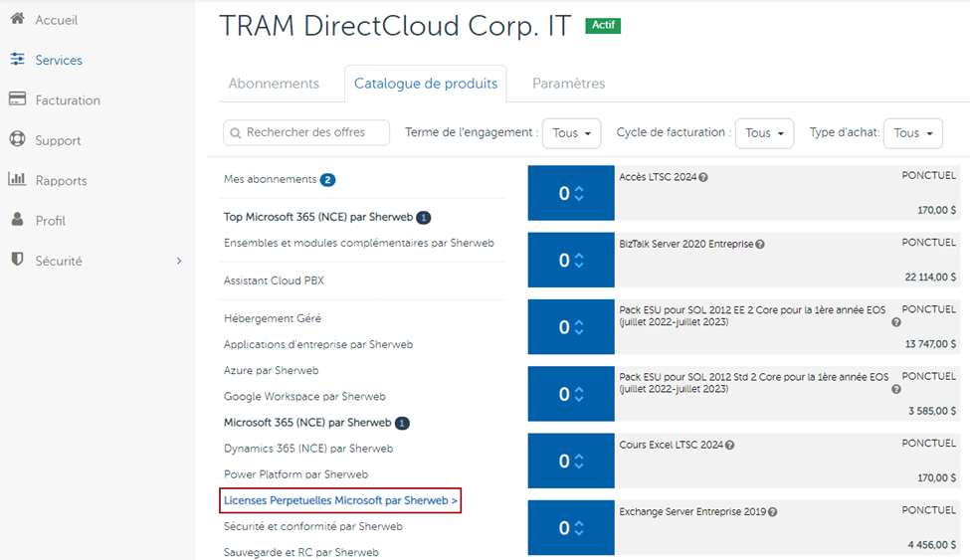Open Google Workspace par Sherweb category
Screen dimensions: 970x560
pyautogui.click(x=304, y=397)
